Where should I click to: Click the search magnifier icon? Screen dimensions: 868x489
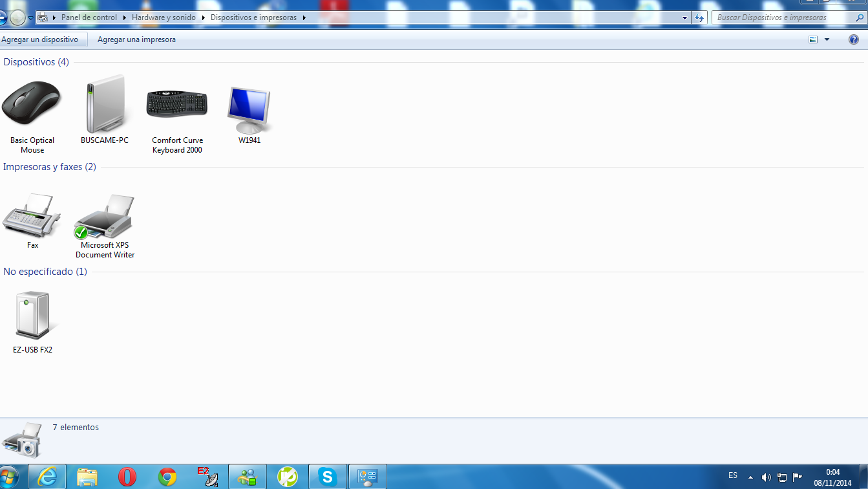(860, 17)
